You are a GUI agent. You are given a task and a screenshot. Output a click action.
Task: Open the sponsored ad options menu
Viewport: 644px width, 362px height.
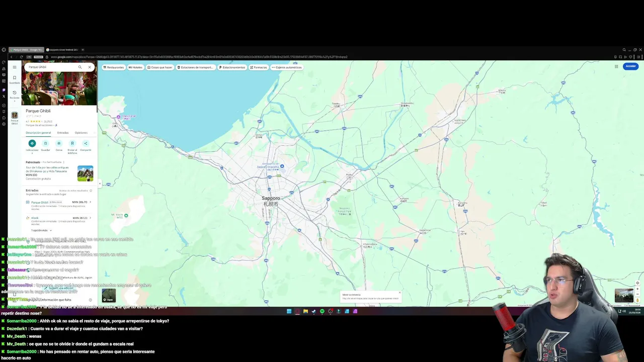[x=63, y=162]
